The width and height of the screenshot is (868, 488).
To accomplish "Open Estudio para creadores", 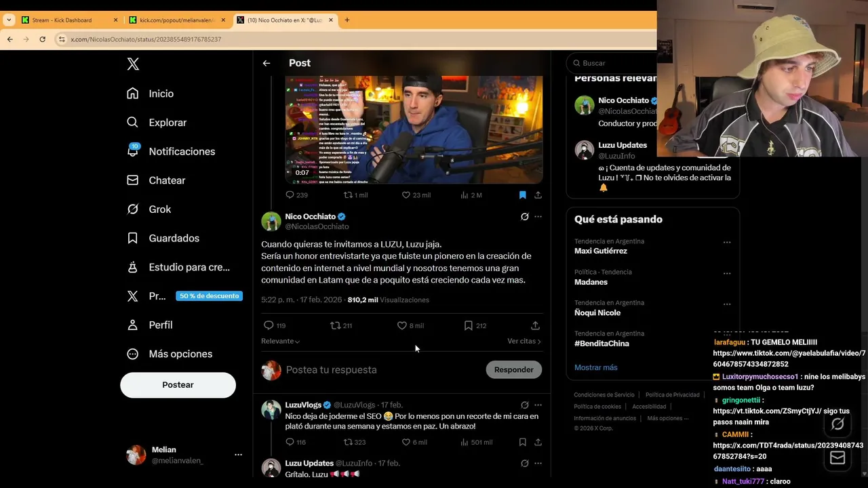I will click(x=179, y=268).
